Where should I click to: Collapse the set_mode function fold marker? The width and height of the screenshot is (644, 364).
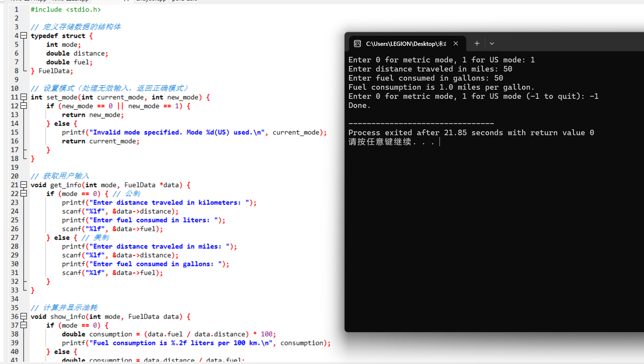pyautogui.click(x=24, y=97)
